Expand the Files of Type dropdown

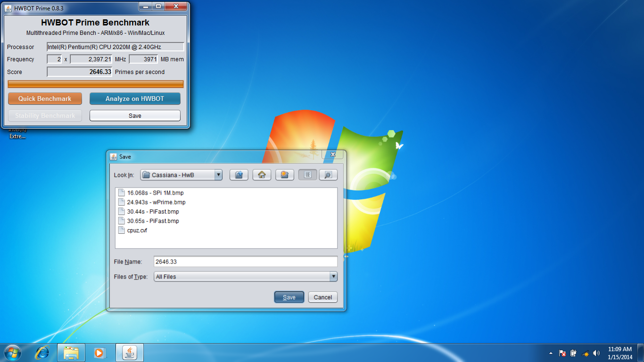[x=333, y=277]
